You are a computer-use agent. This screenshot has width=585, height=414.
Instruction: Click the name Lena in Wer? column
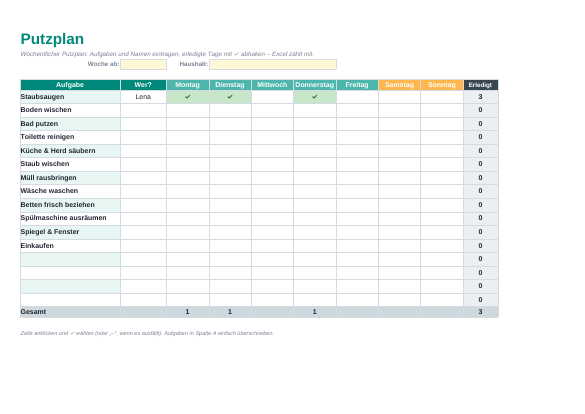coord(143,97)
